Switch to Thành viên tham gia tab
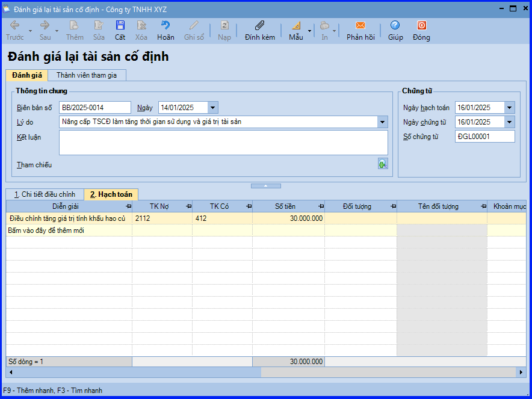Image resolution: width=532 pixels, height=399 pixels. [x=87, y=75]
